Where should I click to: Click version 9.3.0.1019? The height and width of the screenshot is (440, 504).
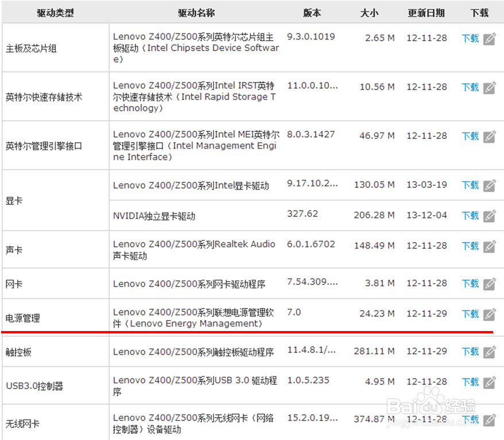(311, 37)
